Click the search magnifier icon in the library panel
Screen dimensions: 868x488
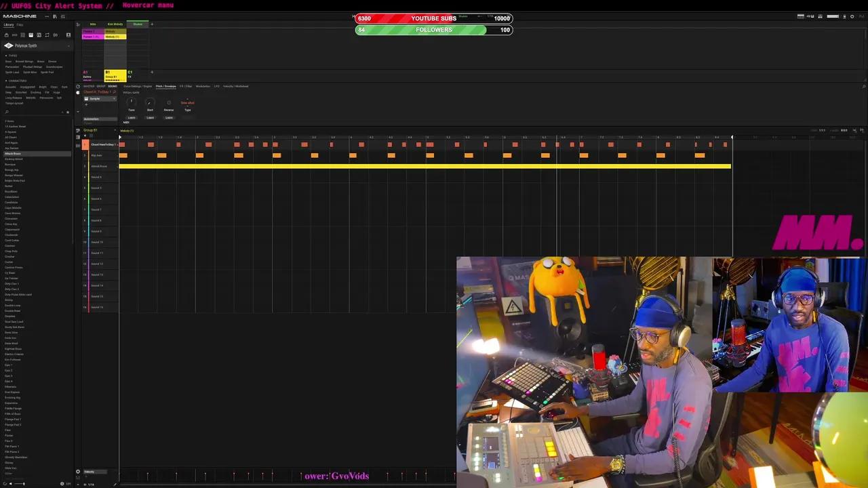click(x=7, y=112)
